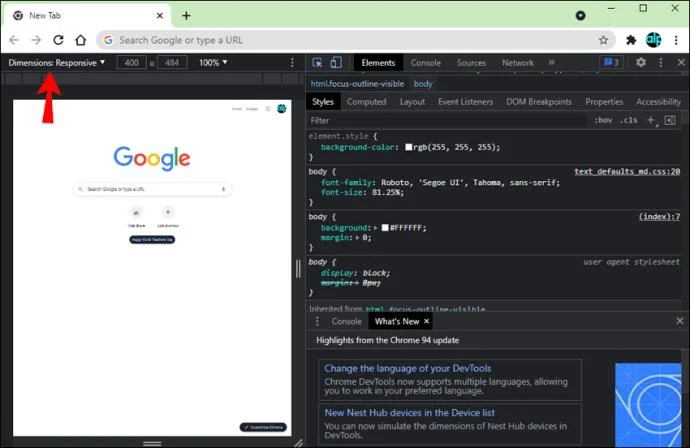This screenshot has width=690, height=448.
Task: Switch to the Elements tab
Action: [378, 63]
